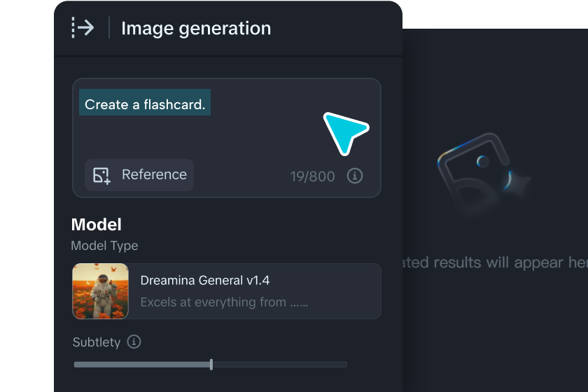This screenshot has height=392, width=588.
Task: Expand the "Excels at everything from" model description
Action: pyautogui.click(x=224, y=302)
